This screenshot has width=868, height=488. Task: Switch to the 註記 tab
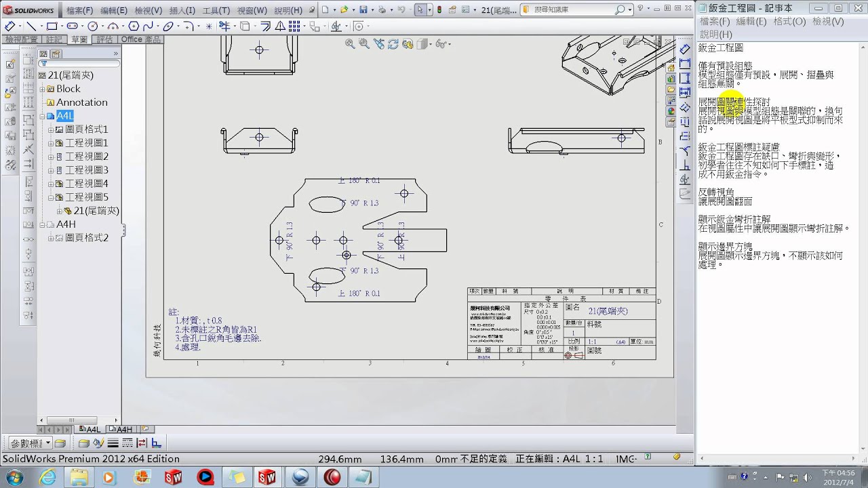(54, 39)
